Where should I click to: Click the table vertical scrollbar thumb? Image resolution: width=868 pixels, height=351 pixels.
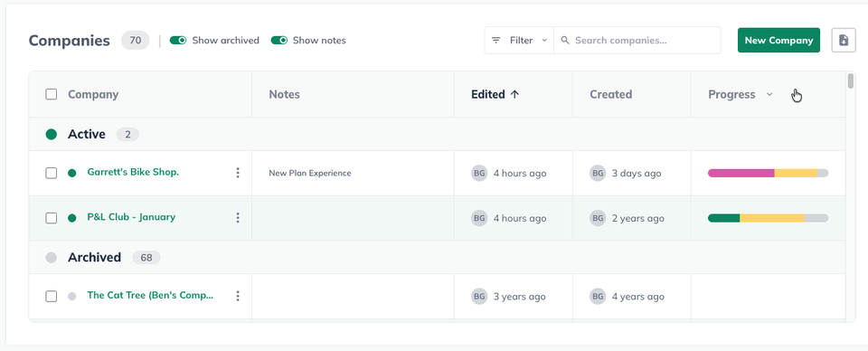tap(851, 81)
